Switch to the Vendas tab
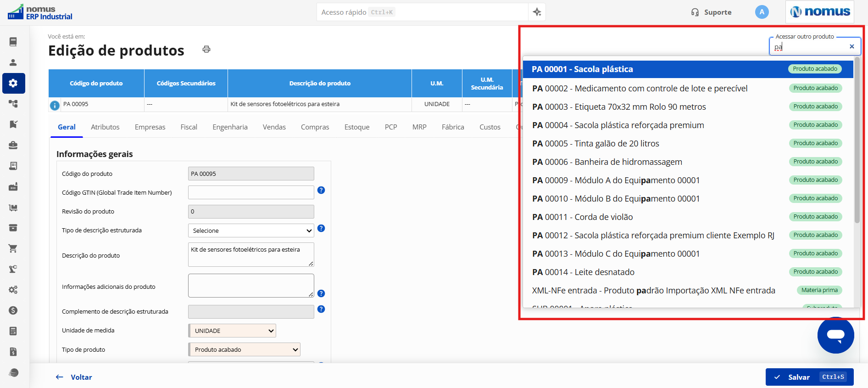 pyautogui.click(x=274, y=127)
